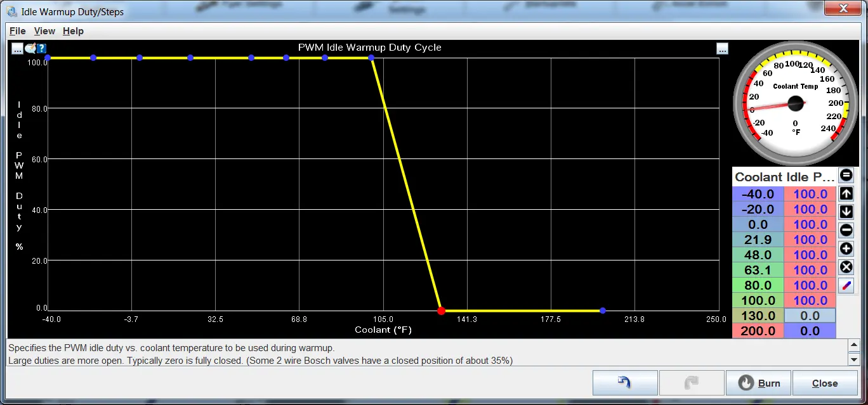Select the curve point at 0 °F
The height and width of the screenshot is (405, 868).
coord(140,58)
